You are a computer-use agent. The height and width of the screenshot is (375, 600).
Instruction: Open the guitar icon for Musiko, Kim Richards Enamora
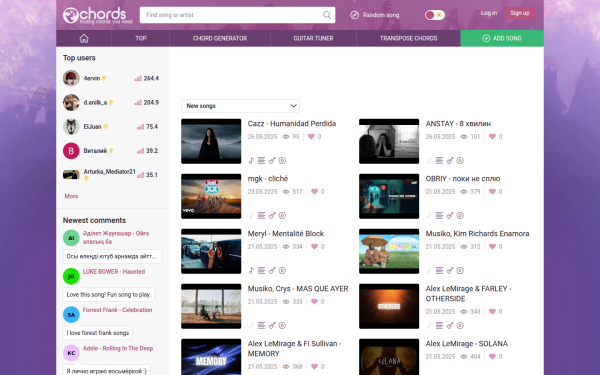pyautogui.click(x=450, y=271)
